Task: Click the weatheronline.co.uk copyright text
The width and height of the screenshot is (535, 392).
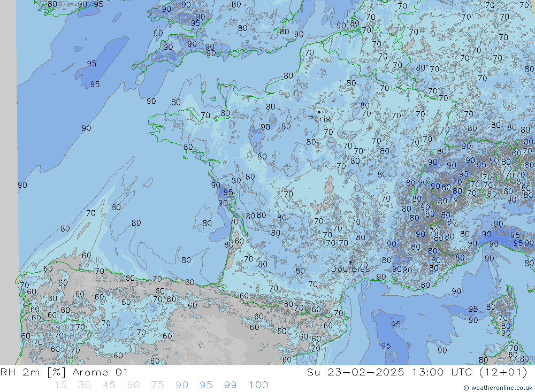Action: click(498, 388)
